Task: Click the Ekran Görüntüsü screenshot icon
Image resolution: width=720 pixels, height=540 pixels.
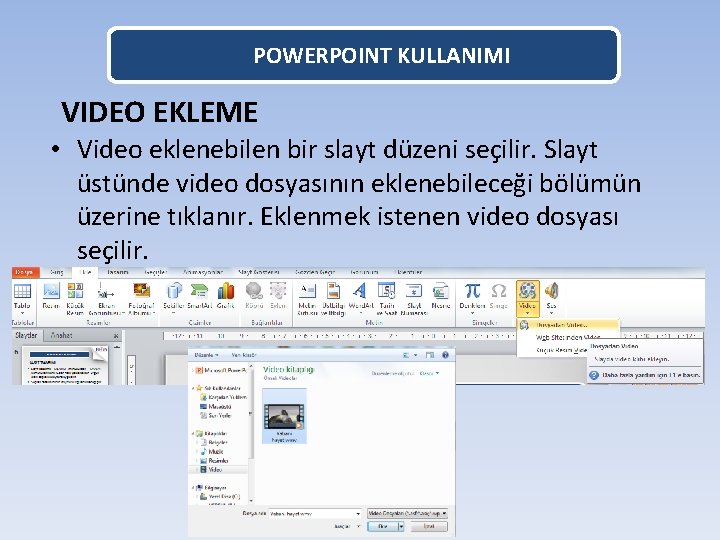Action: click(106, 292)
